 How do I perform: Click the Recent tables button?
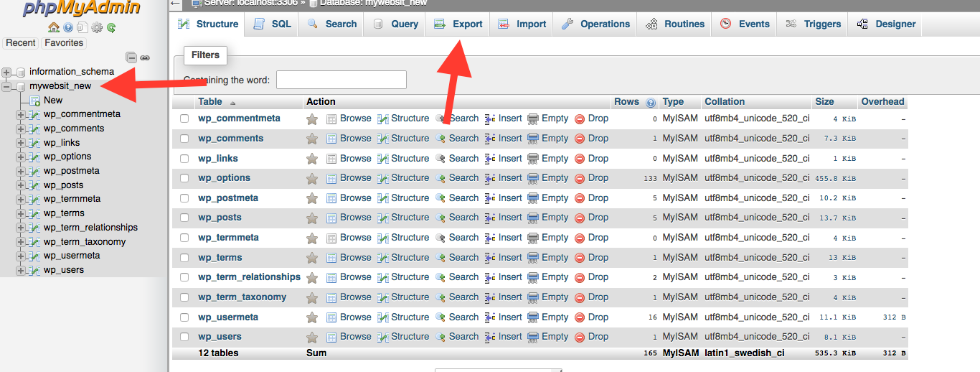pos(21,43)
